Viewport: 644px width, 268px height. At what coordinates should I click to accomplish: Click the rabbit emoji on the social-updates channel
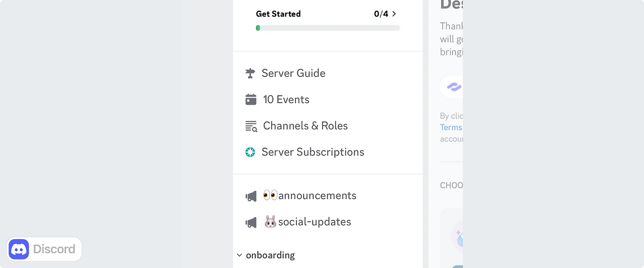[x=270, y=222]
